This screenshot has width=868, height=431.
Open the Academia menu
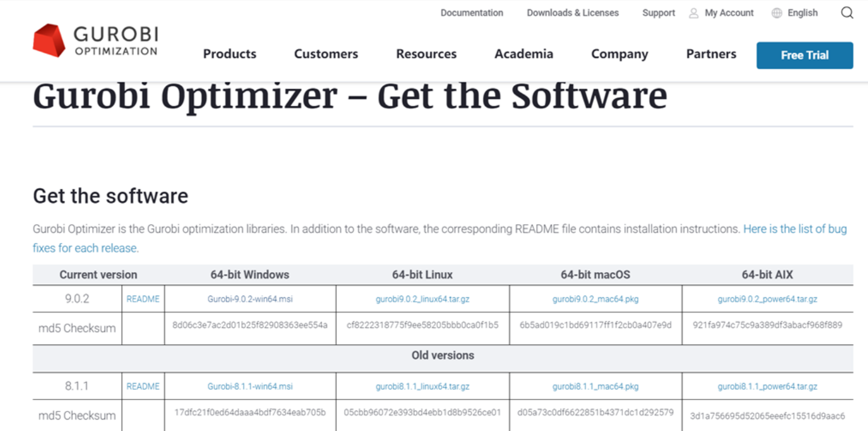click(524, 54)
